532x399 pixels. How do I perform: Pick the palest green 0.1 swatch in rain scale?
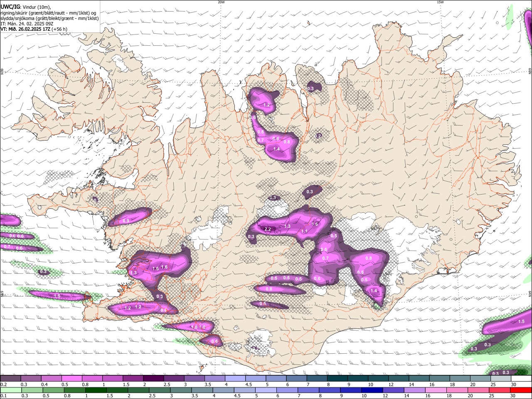tap(11, 390)
